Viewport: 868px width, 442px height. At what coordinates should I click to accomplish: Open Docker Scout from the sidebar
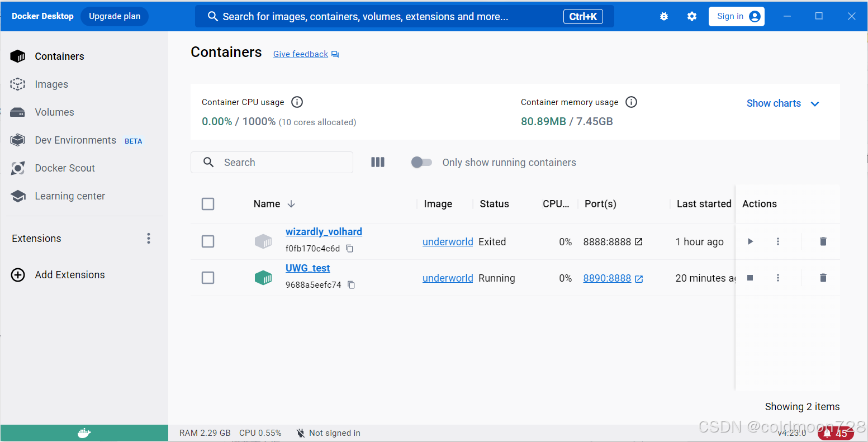click(64, 168)
